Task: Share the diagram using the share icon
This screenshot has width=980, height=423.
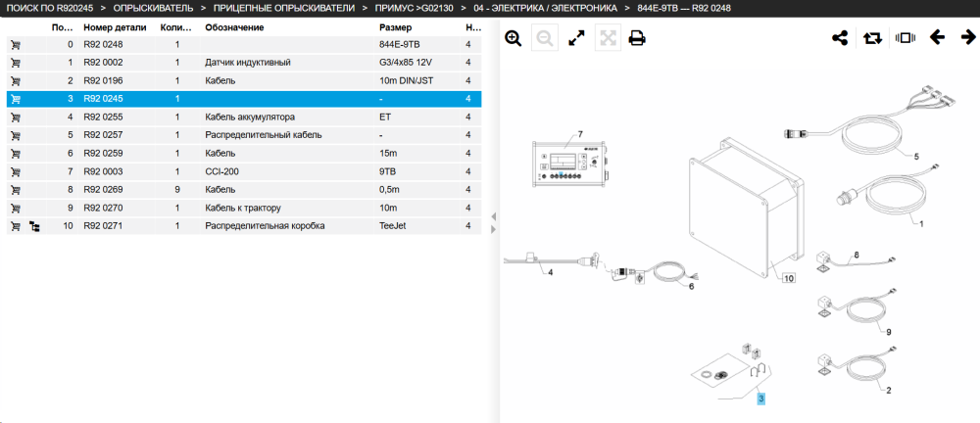Action: pyautogui.click(x=840, y=38)
